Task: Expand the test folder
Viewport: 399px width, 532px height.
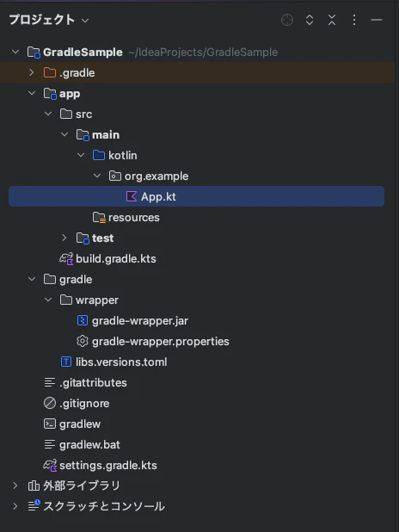Action: [x=64, y=238]
